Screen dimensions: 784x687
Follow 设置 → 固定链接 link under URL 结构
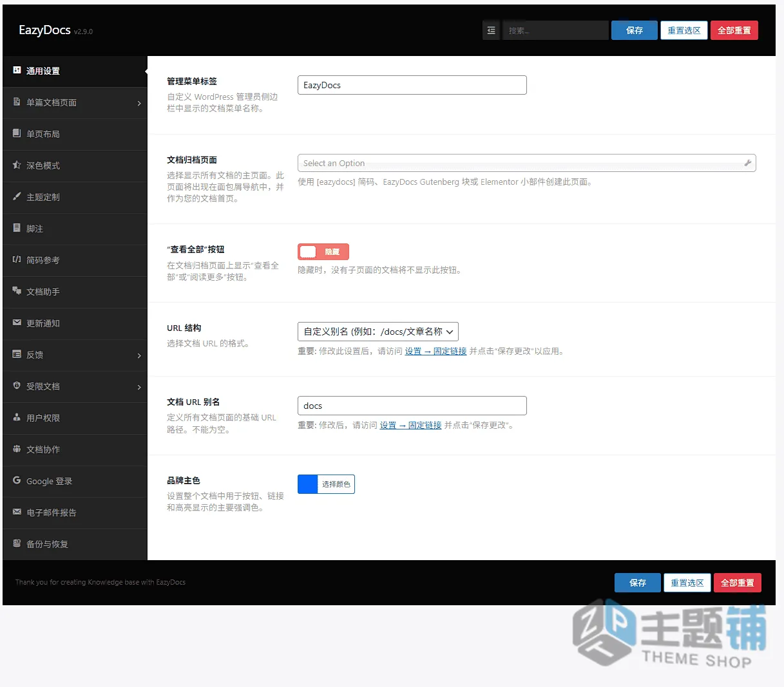[435, 352]
